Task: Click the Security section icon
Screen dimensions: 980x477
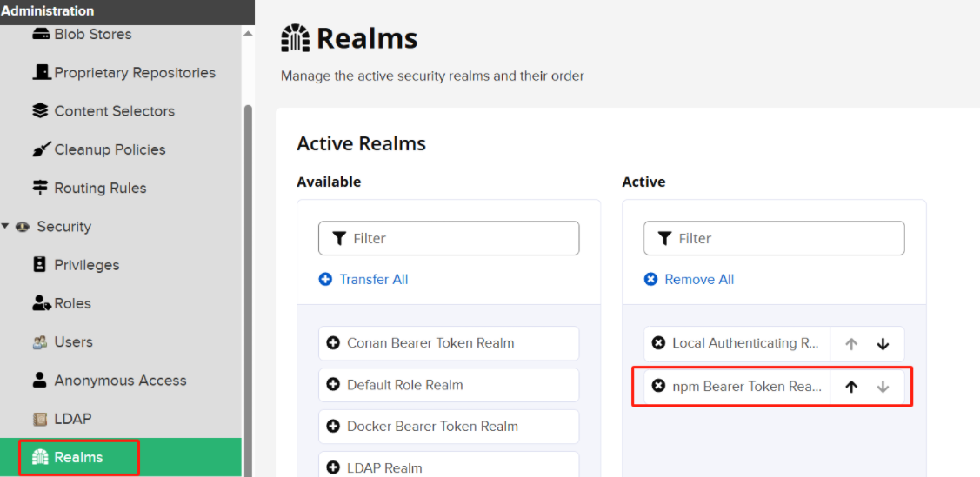Action: (23, 227)
